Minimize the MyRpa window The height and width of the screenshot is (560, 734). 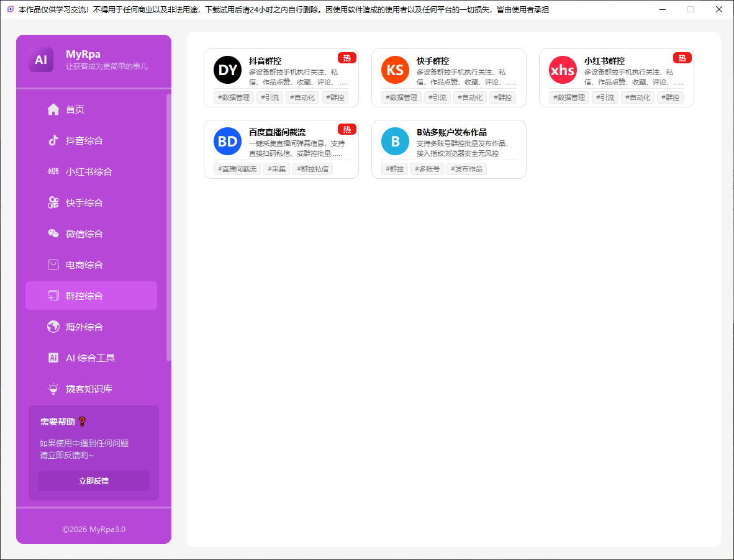point(663,9)
